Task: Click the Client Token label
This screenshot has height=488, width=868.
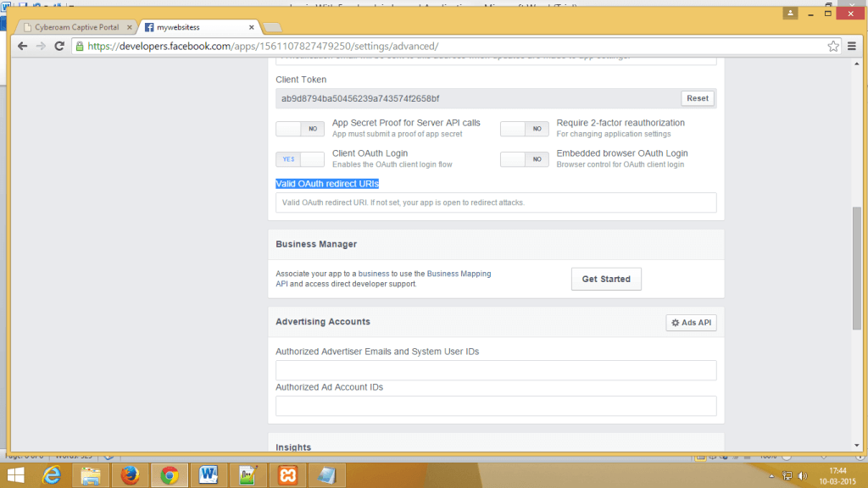Action: click(301, 80)
